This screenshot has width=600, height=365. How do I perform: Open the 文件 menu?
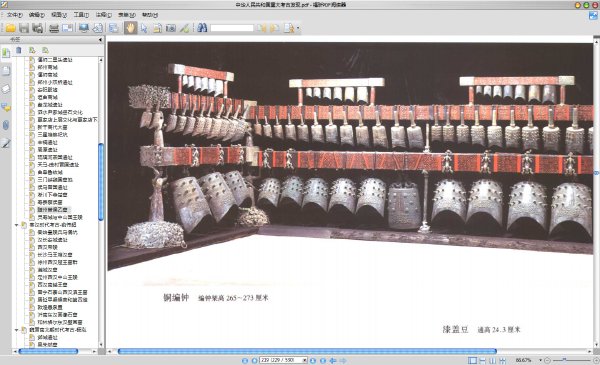(x=14, y=15)
